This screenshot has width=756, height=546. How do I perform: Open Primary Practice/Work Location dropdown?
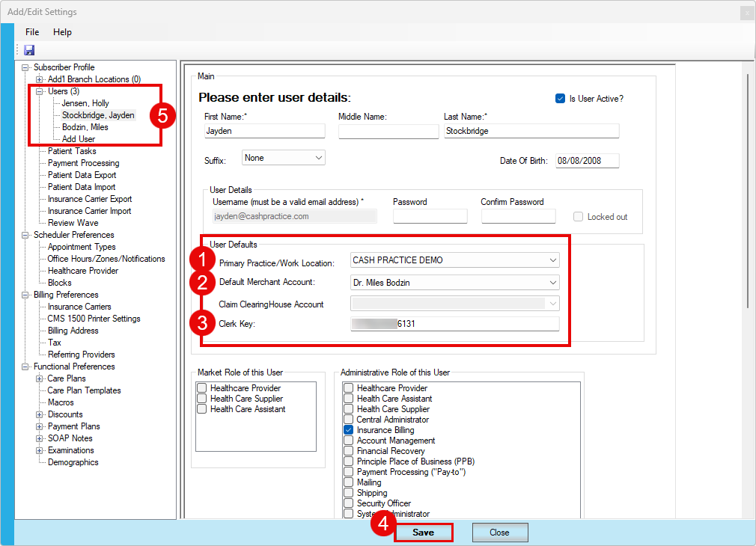click(454, 260)
